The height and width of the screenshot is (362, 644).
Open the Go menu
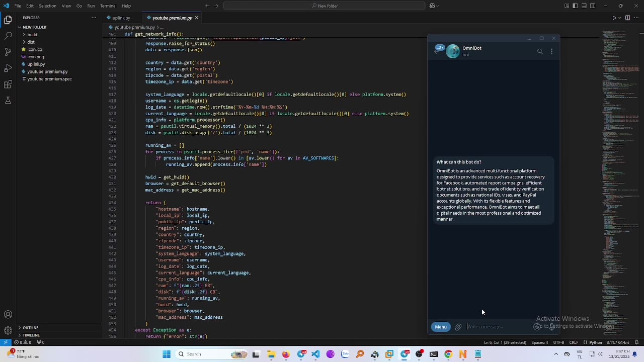79,6
